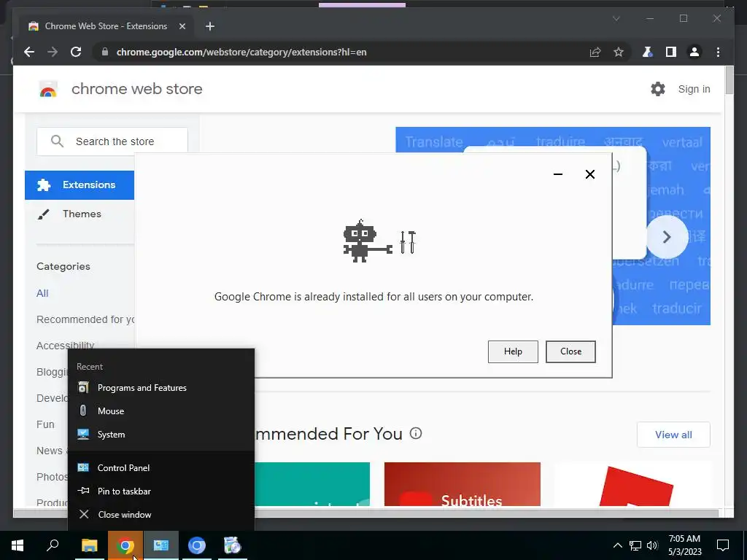Image resolution: width=747 pixels, height=560 pixels.
Task: Open the clock showing 7:05 AM
Action: point(684,545)
